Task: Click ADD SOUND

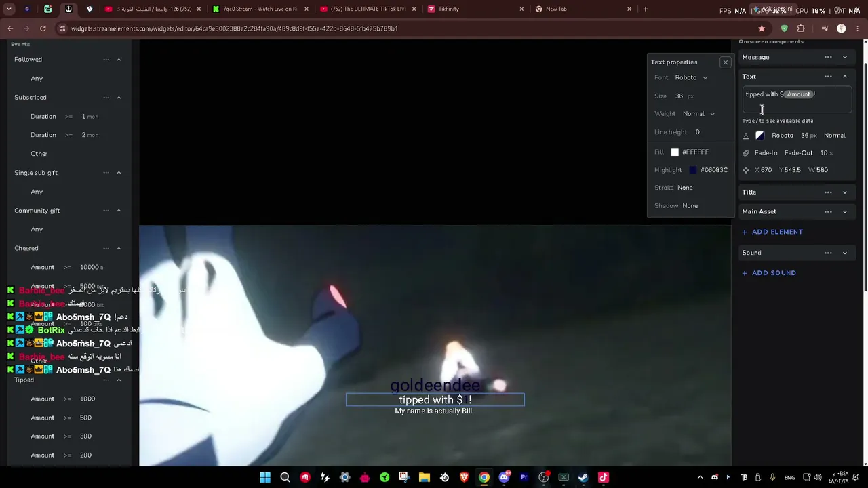Action: [x=769, y=273]
